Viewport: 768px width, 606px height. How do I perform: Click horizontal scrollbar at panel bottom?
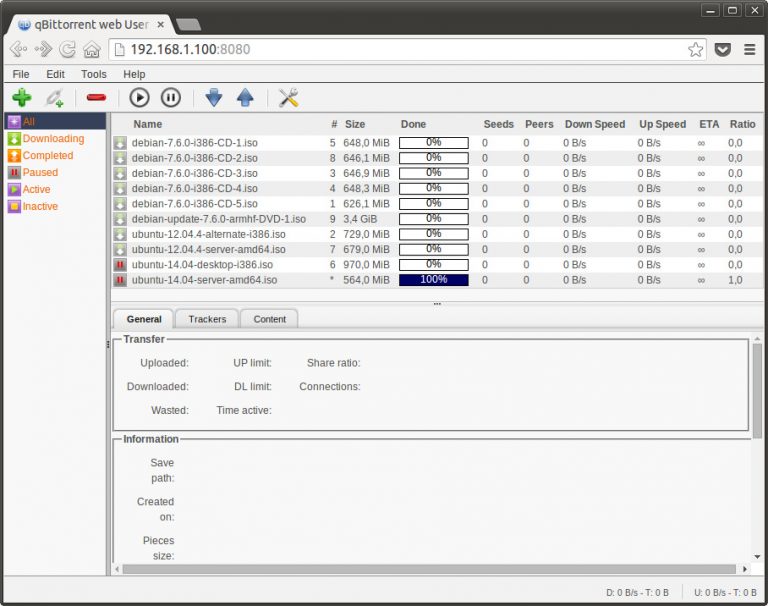click(x=429, y=569)
